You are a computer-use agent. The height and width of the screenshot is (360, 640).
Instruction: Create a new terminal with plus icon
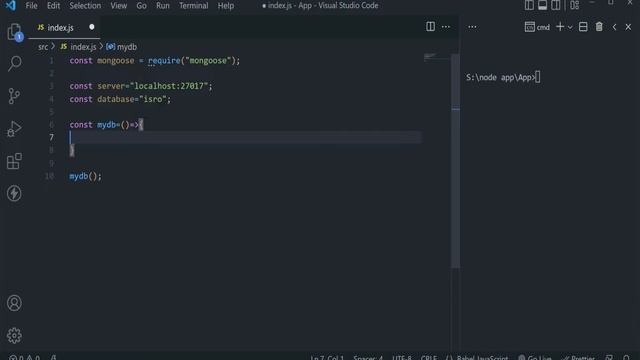click(560, 27)
